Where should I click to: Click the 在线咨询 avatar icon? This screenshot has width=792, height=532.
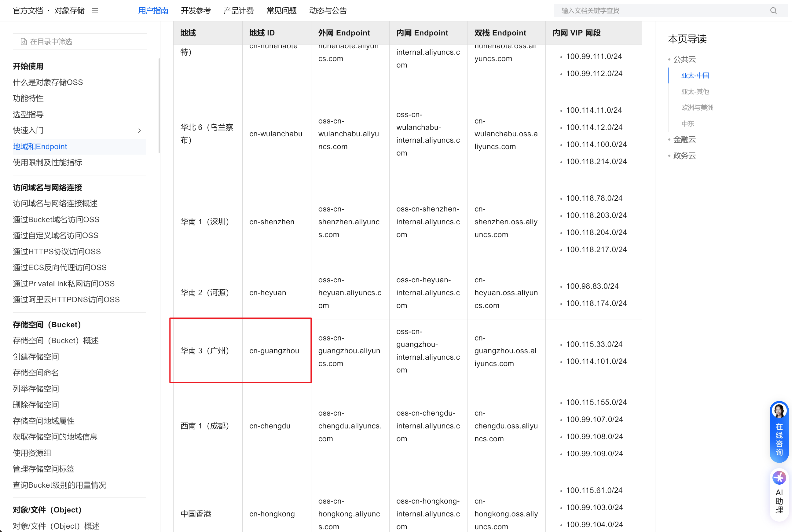pyautogui.click(x=779, y=411)
